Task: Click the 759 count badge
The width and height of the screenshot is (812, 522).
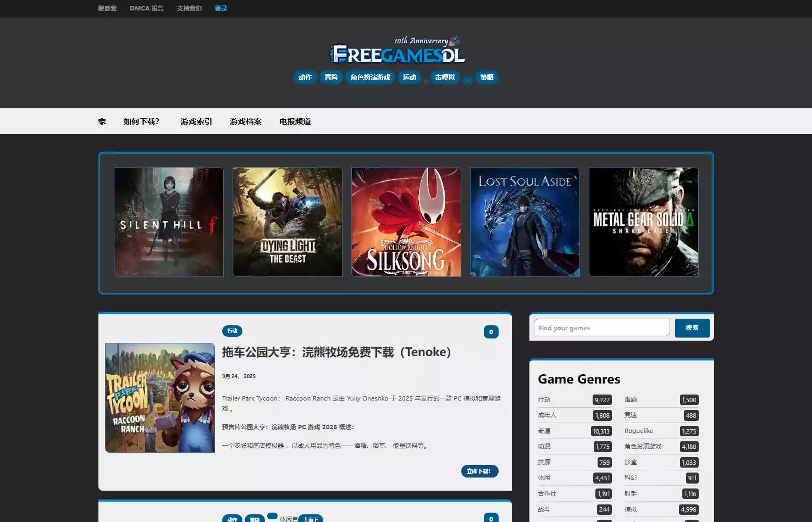Action: coord(605,463)
